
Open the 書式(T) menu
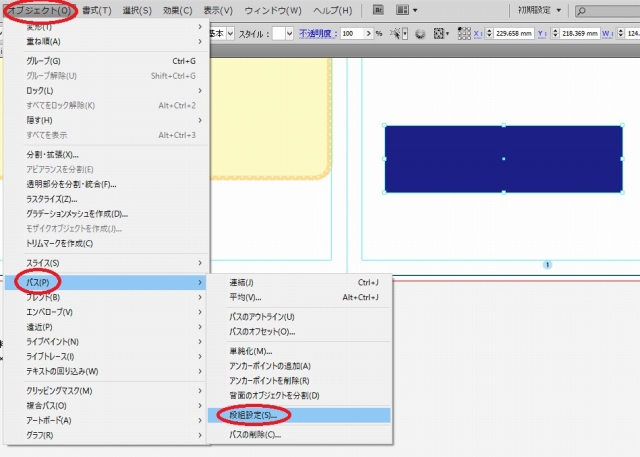pyautogui.click(x=97, y=10)
